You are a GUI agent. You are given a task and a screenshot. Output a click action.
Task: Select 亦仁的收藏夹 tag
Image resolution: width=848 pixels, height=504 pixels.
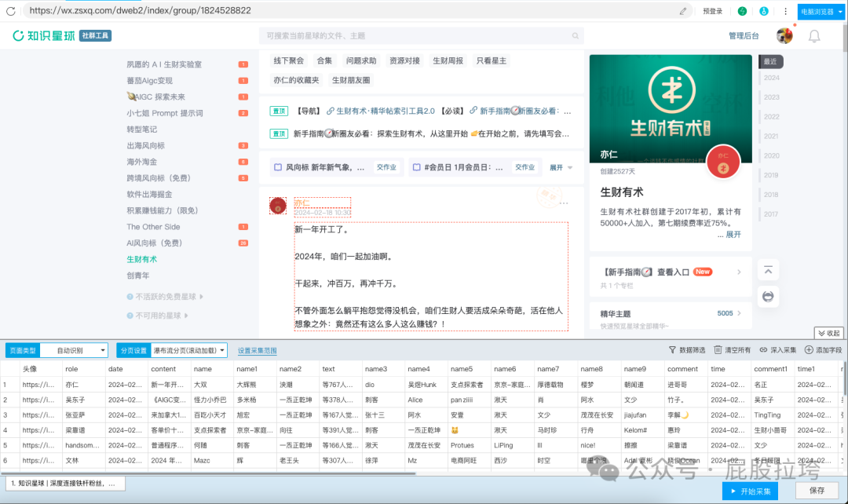[296, 80]
